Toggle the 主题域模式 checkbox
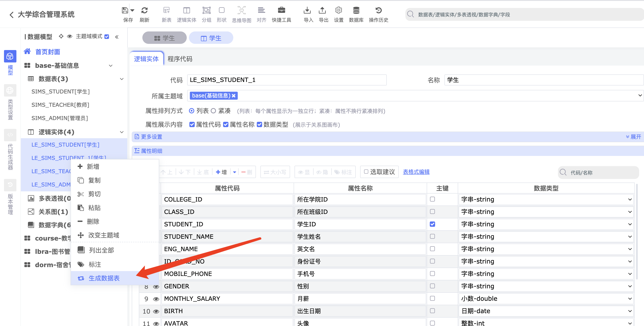644x326 pixels. (x=107, y=37)
